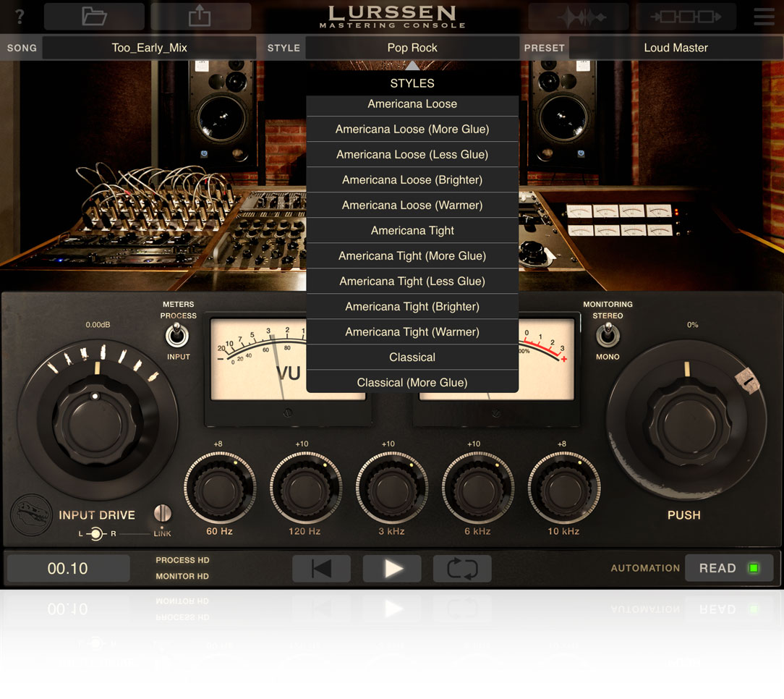Choose Americana Tight (Warmer) style
Screen dimensions: 784x699
(x=412, y=331)
